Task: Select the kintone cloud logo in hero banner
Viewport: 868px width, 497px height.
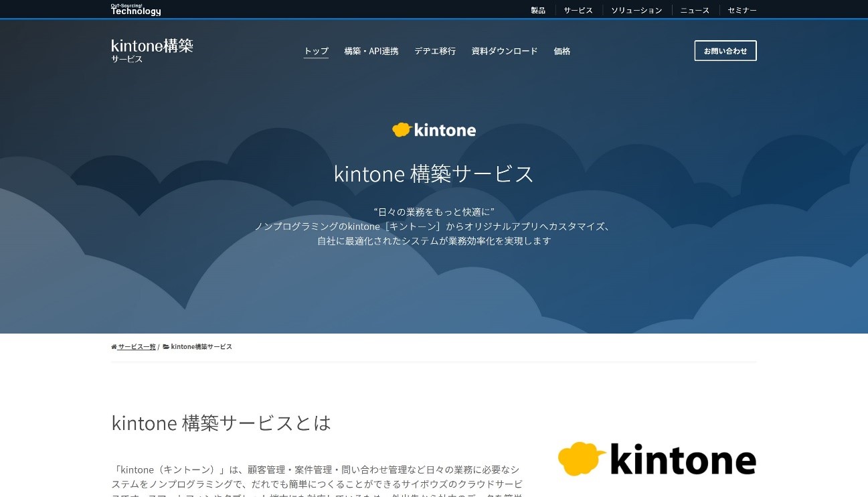Action: 434,130
